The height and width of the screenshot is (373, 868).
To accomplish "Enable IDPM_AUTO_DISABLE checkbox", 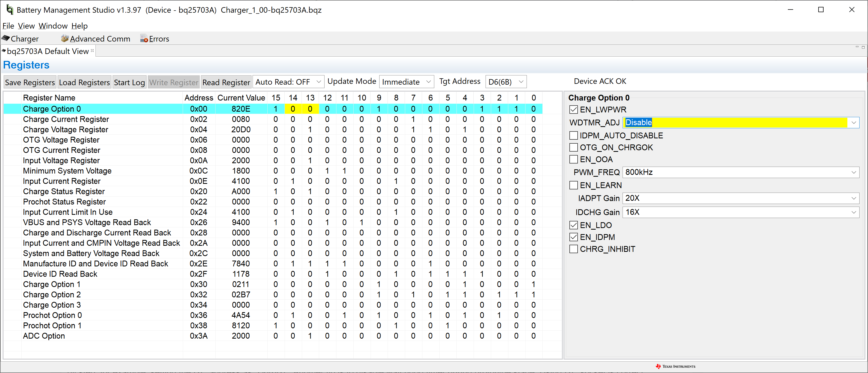I will pos(573,135).
